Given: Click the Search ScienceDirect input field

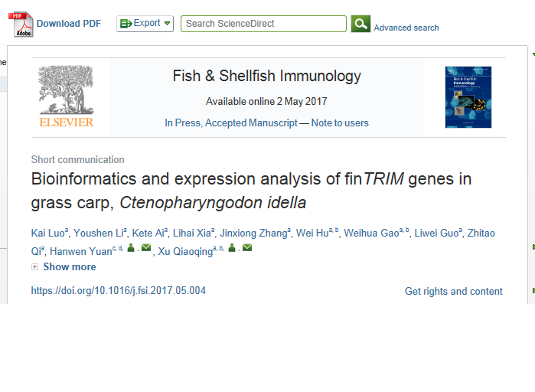Looking at the screenshot, I should pos(263,24).
